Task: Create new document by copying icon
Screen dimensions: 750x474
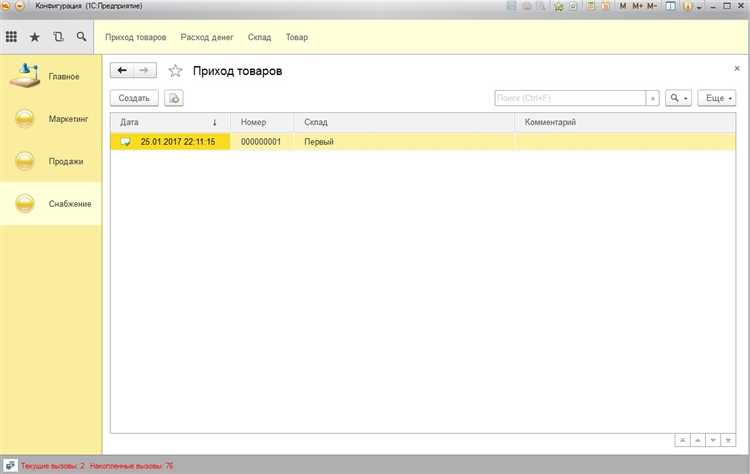Action: [174, 98]
